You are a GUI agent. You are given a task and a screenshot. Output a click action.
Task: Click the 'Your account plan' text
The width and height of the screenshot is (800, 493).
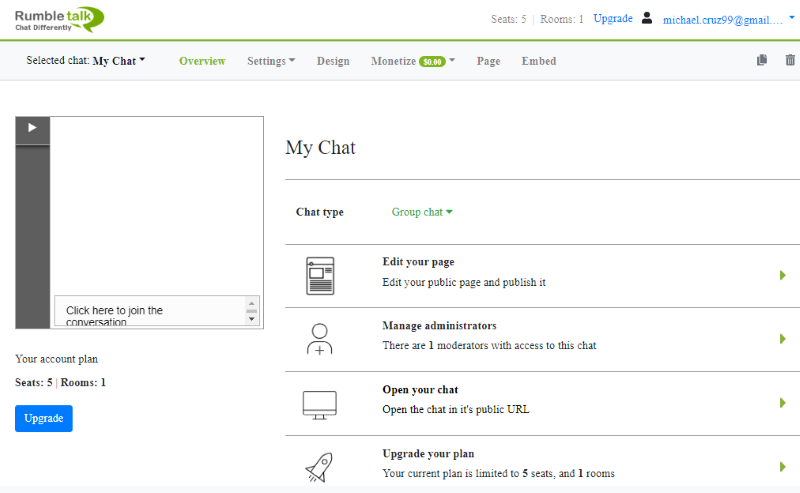click(57, 359)
